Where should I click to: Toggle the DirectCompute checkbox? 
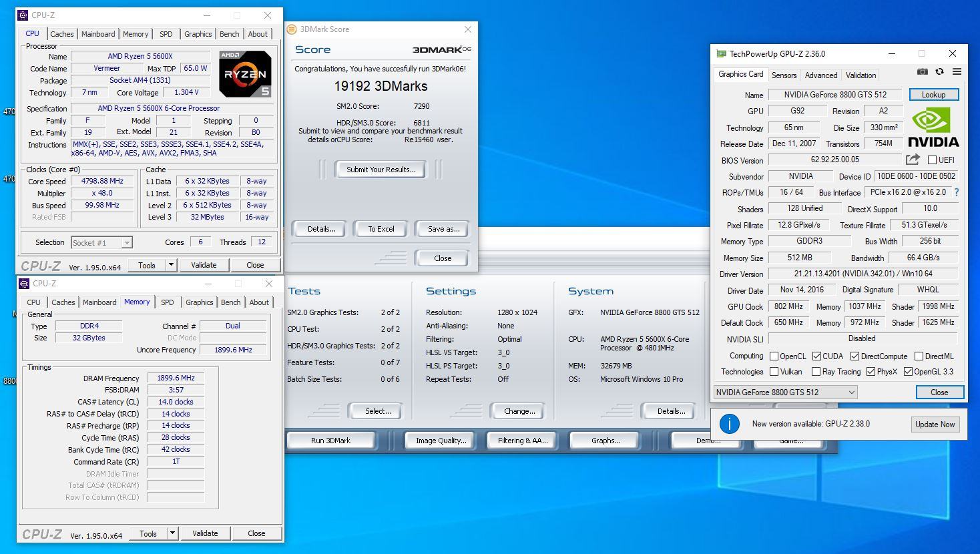point(854,356)
